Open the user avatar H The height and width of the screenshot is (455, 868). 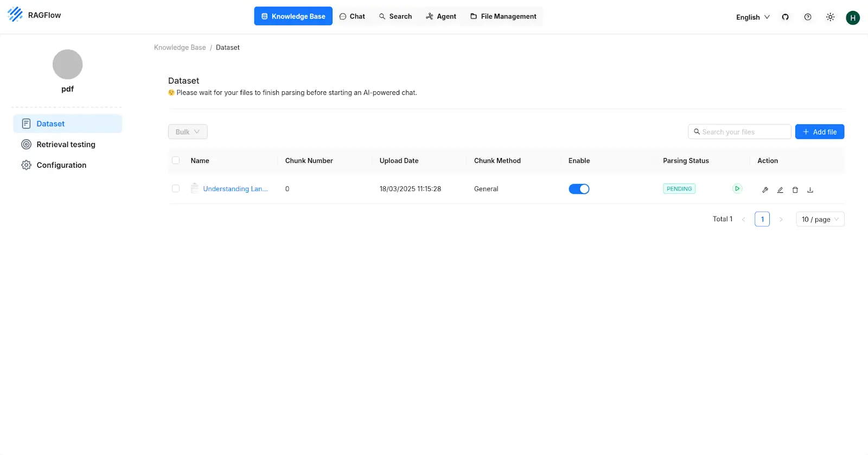[x=853, y=18]
